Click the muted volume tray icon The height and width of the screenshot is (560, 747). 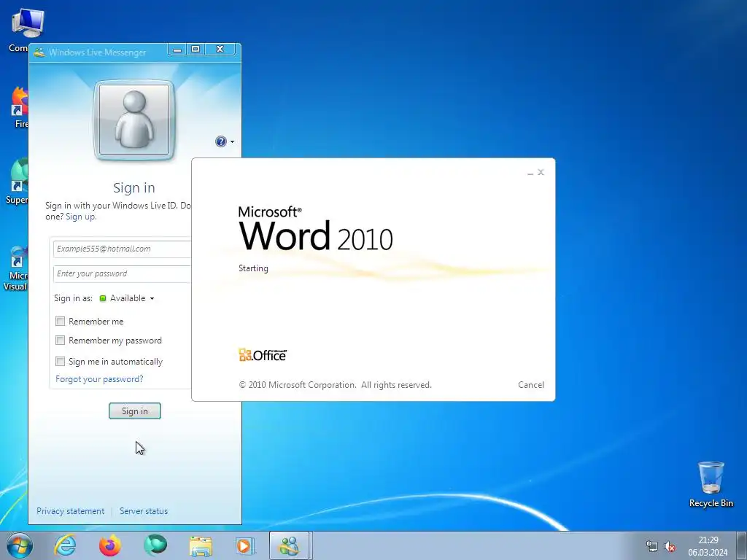670,546
